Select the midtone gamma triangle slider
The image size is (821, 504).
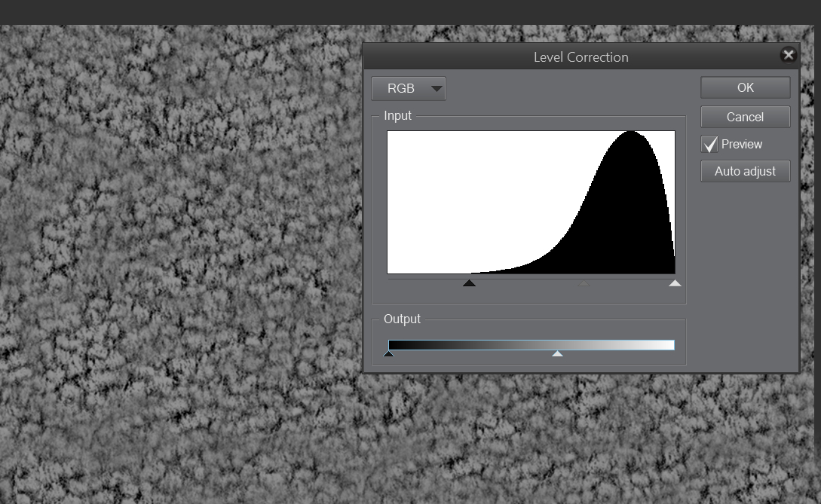click(x=583, y=283)
